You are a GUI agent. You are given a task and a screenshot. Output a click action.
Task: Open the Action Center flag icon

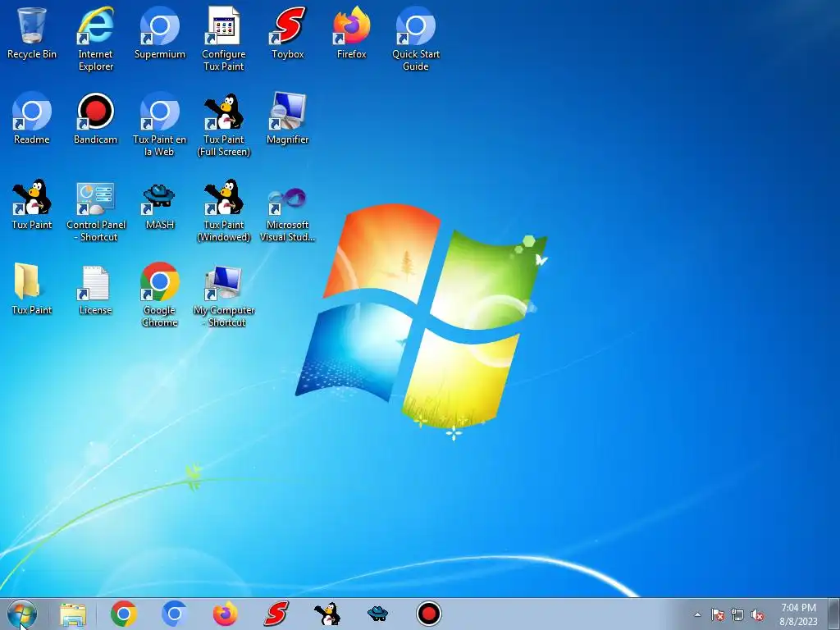click(718, 614)
